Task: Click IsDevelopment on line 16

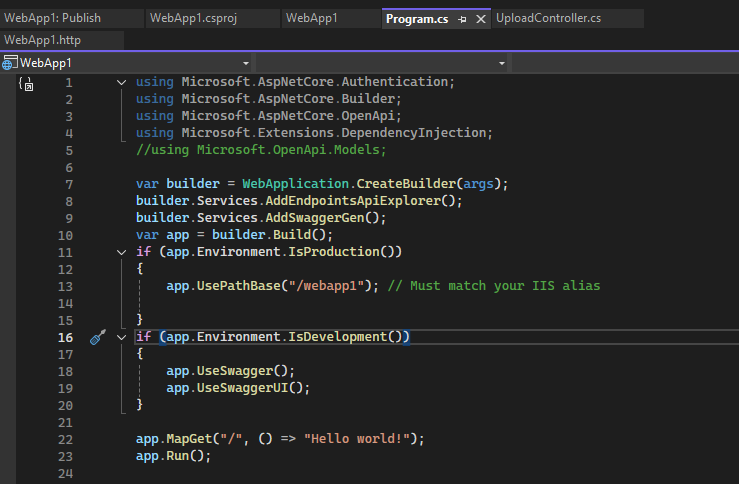Action: pos(337,336)
